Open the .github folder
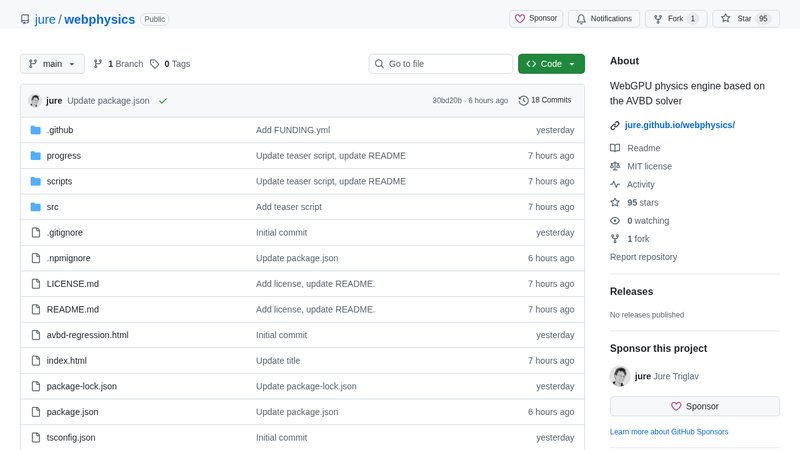The width and height of the screenshot is (800, 450). 60,130
